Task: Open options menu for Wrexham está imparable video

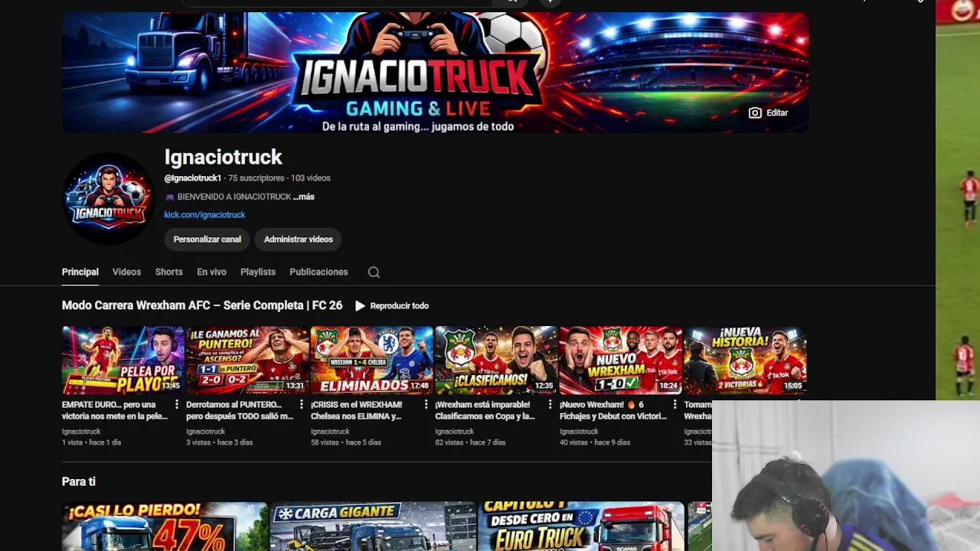Action: 550,405
